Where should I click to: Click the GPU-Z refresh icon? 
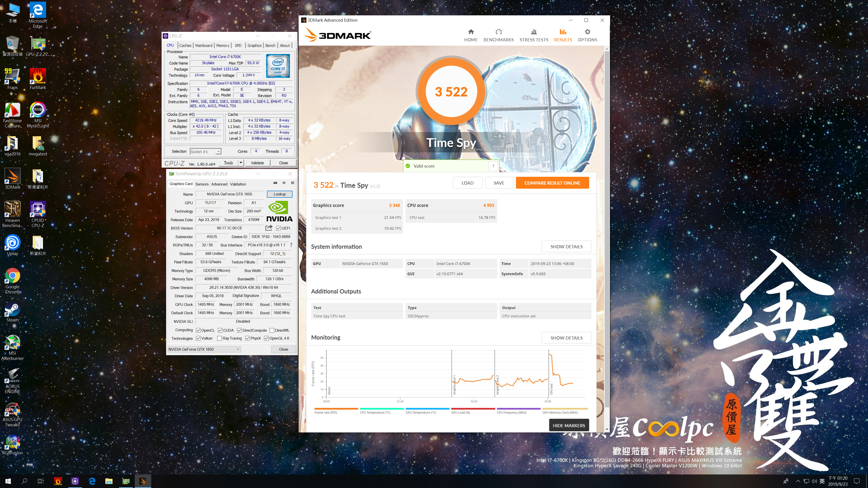(x=284, y=183)
